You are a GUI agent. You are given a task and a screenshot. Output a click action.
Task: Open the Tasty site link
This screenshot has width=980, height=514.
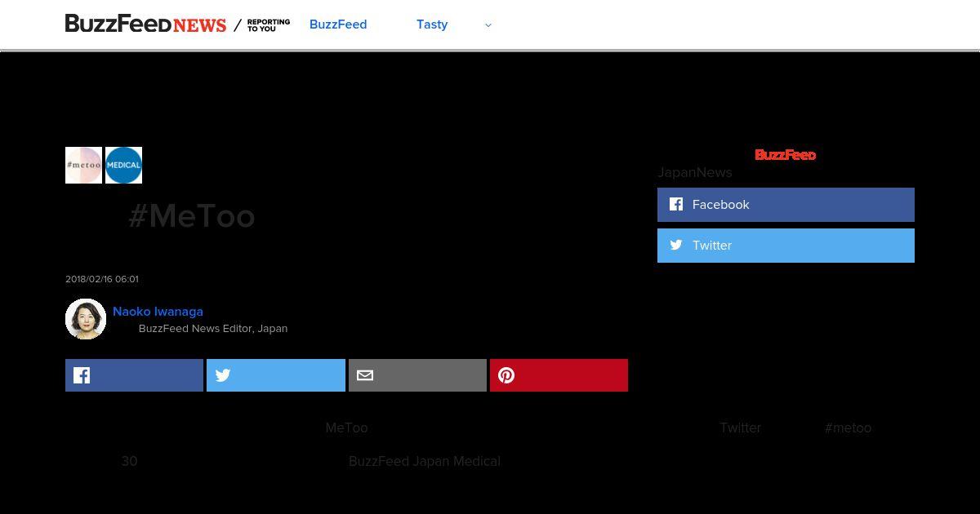point(432,24)
